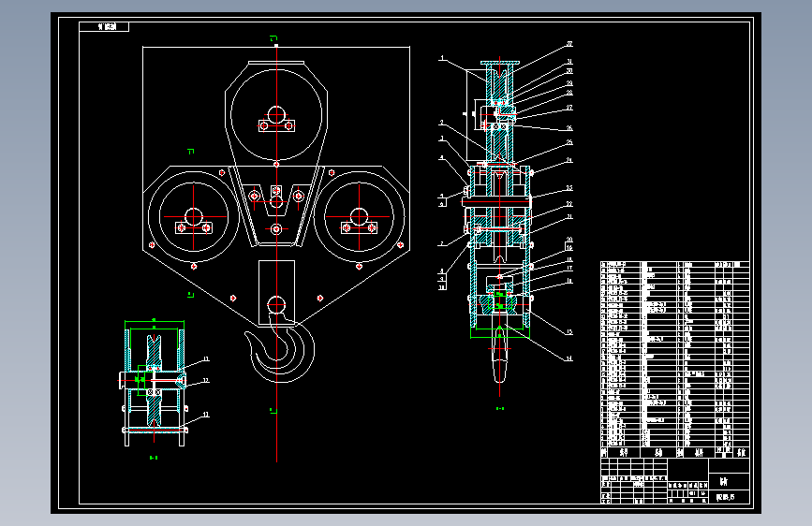Click the label box at the sheet's top-left corner
This screenshot has width=812, height=526.
point(104,27)
